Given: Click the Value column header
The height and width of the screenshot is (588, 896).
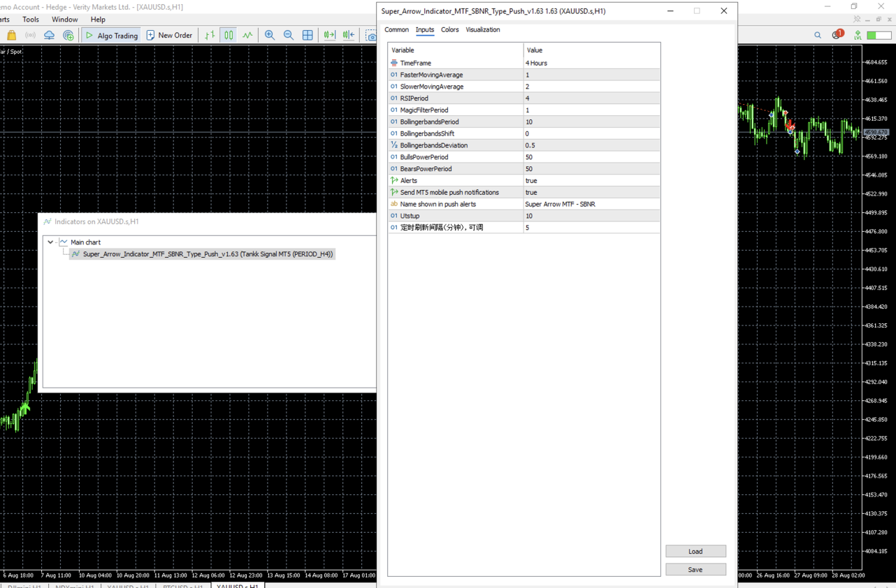Looking at the screenshot, I should pyautogui.click(x=591, y=50).
